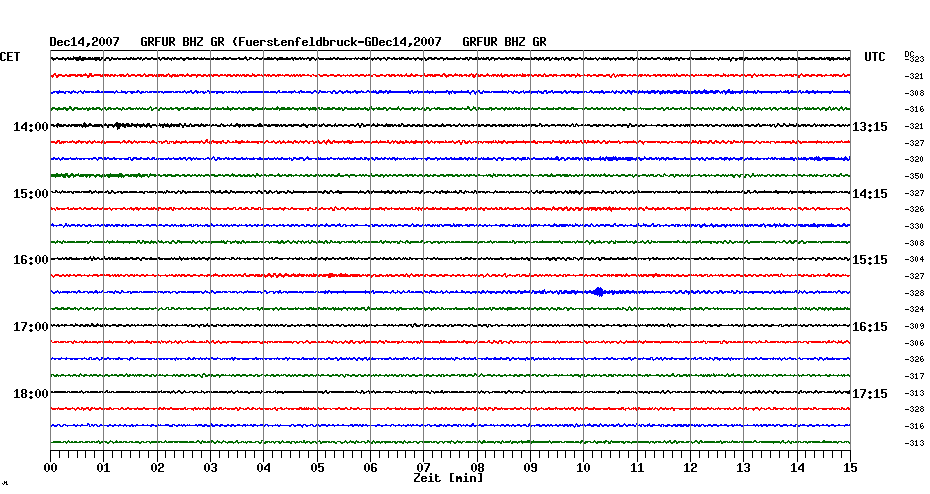Click the 14:15 UTC time label
This screenshot has width=930, height=494.
(870, 194)
